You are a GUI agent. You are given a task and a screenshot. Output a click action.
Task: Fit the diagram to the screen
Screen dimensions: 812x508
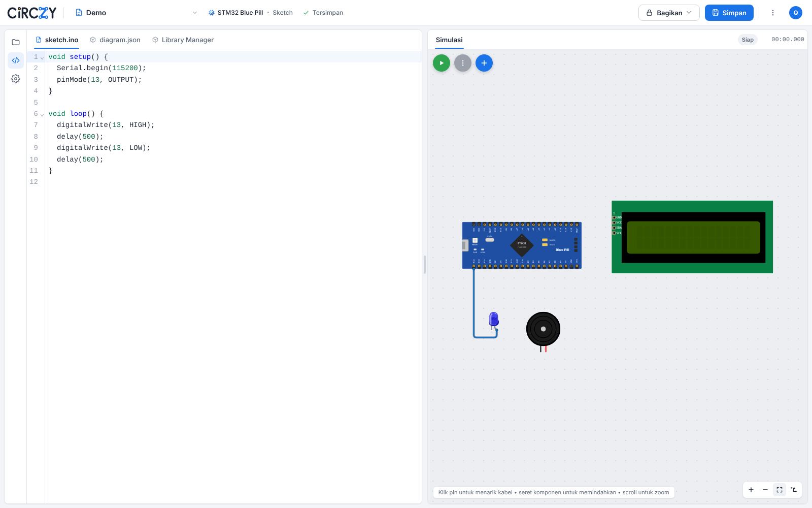point(780,490)
